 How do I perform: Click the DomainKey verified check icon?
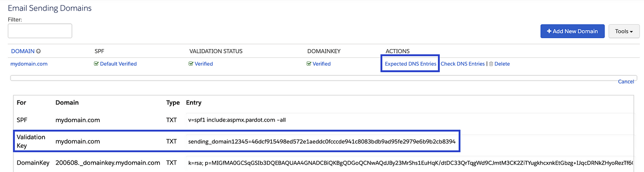(309, 64)
